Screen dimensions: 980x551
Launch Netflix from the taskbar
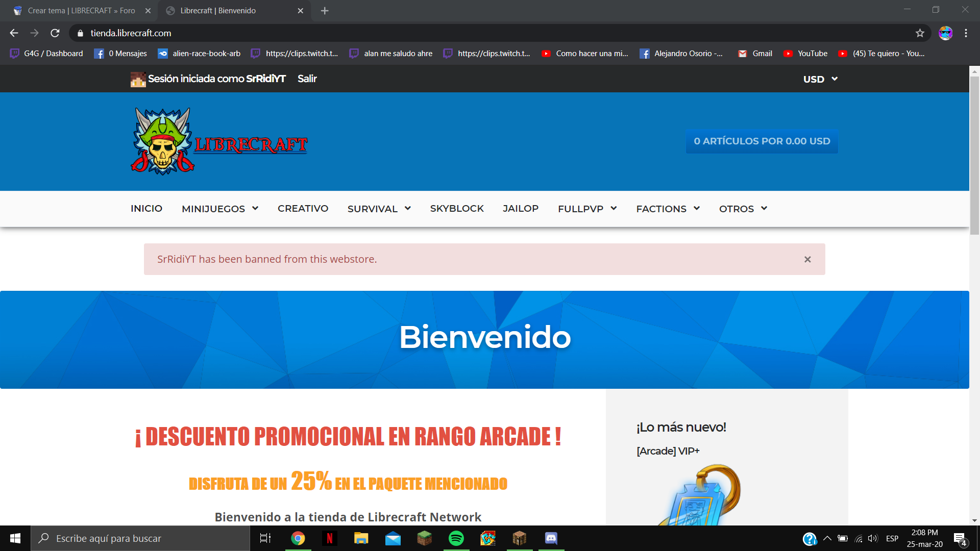(x=330, y=538)
